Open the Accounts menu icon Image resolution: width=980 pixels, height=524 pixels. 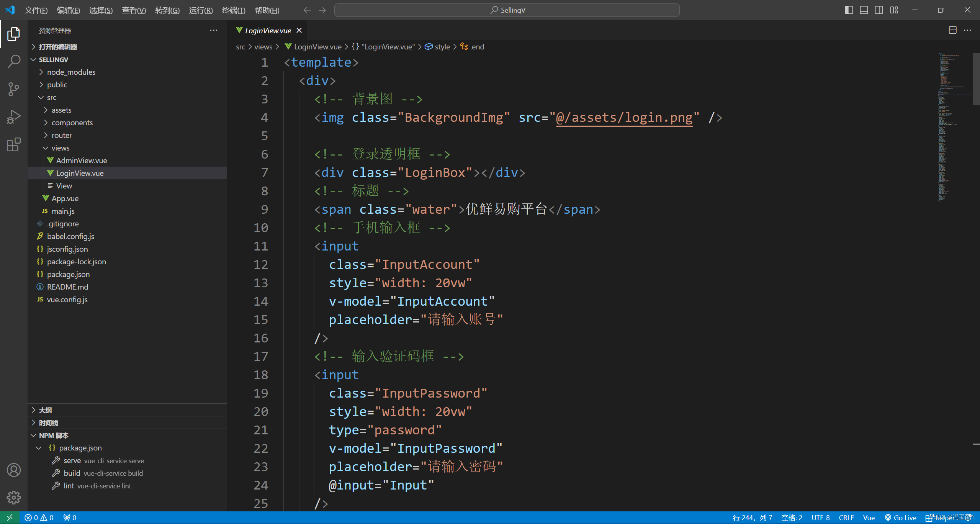tap(14, 470)
